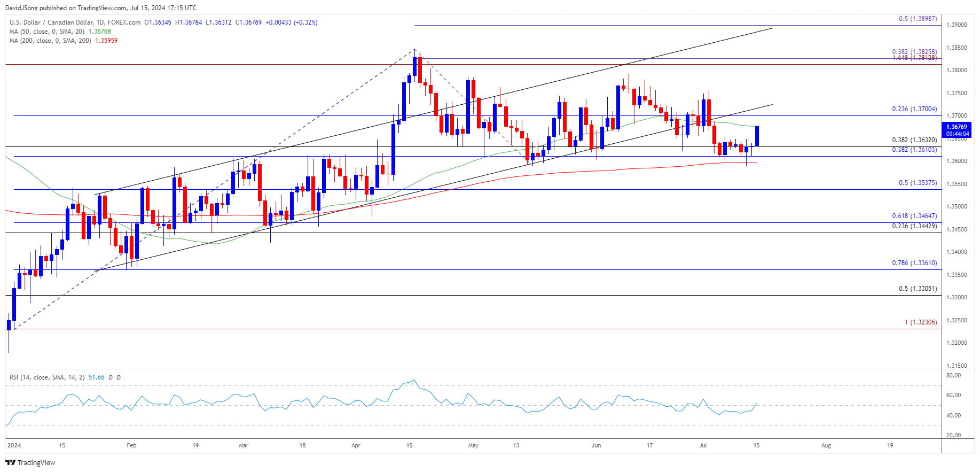This screenshot has width=980, height=472.
Task: Click the 0.786 (1.33610) level label
Action: [914, 263]
